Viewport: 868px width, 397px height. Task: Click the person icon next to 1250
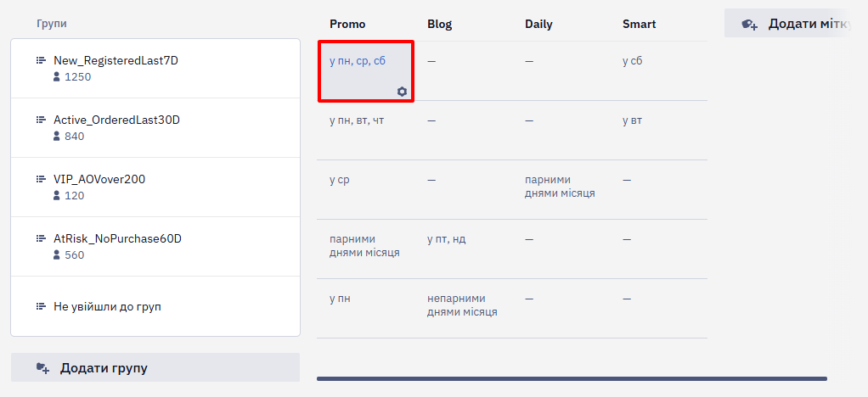(56, 77)
